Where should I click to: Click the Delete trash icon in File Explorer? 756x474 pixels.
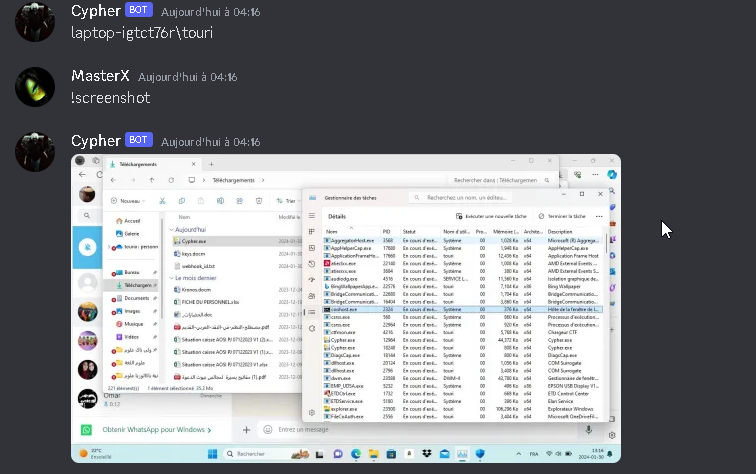(x=259, y=201)
